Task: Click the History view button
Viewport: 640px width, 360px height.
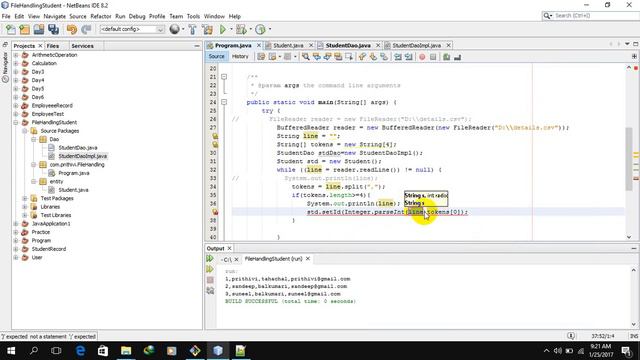Action: (x=240, y=57)
